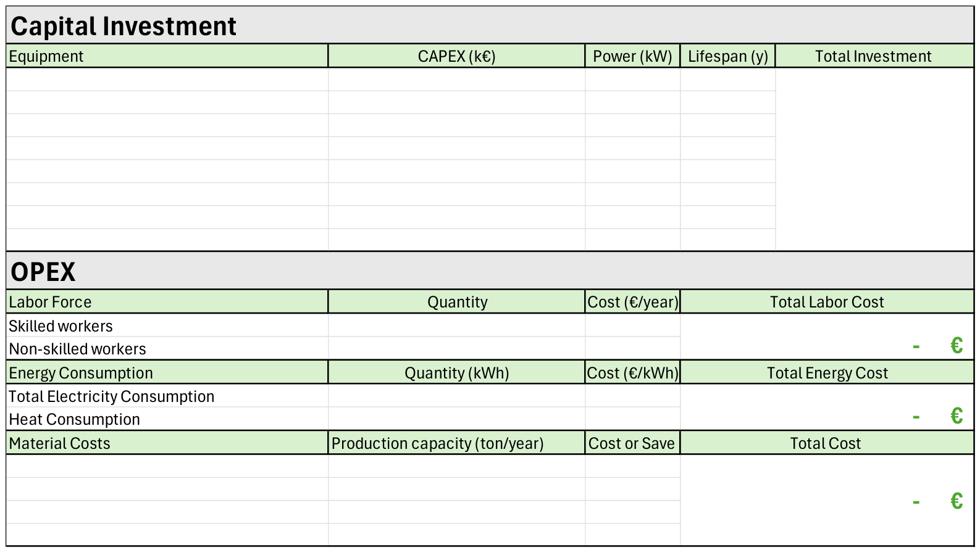
Task: Click the Production capacity (ton/year) header
Action: pos(456,443)
